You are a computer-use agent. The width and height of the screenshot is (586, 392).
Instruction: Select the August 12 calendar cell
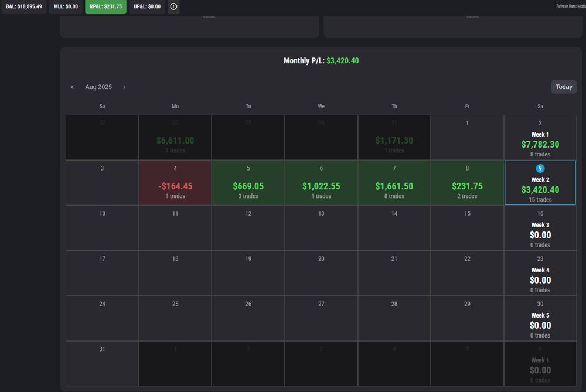pos(248,228)
